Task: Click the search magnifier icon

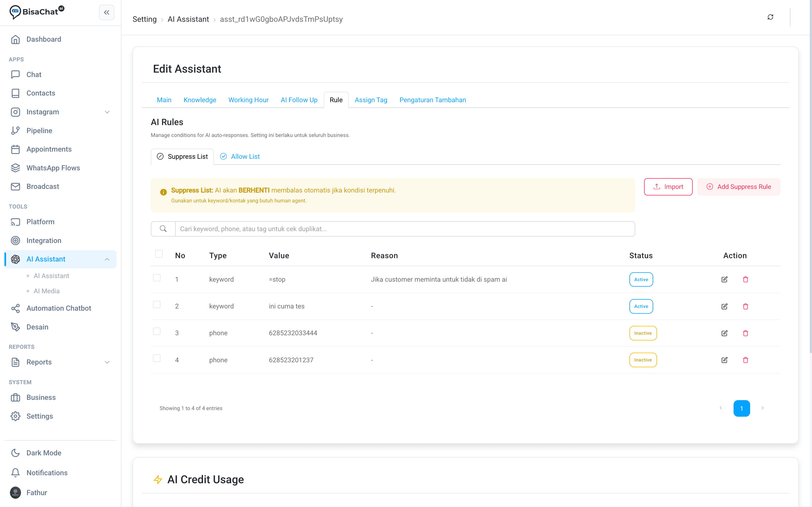Action: coord(163,229)
